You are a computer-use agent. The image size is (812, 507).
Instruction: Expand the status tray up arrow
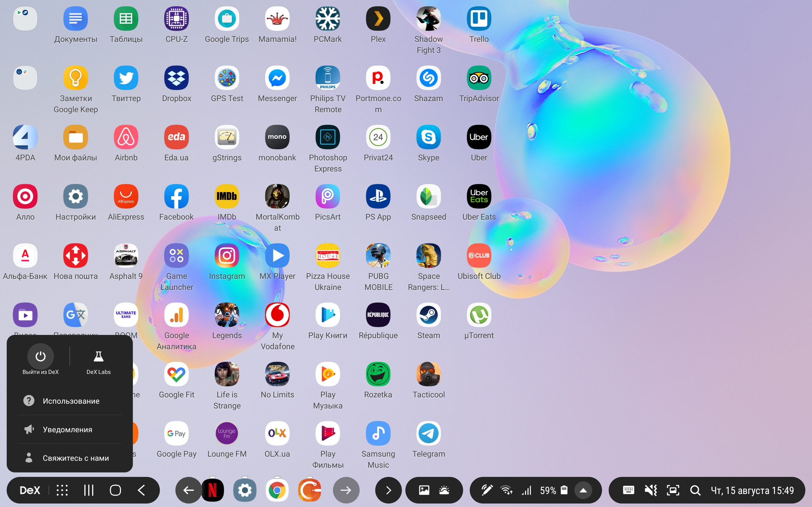tap(583, 490)
